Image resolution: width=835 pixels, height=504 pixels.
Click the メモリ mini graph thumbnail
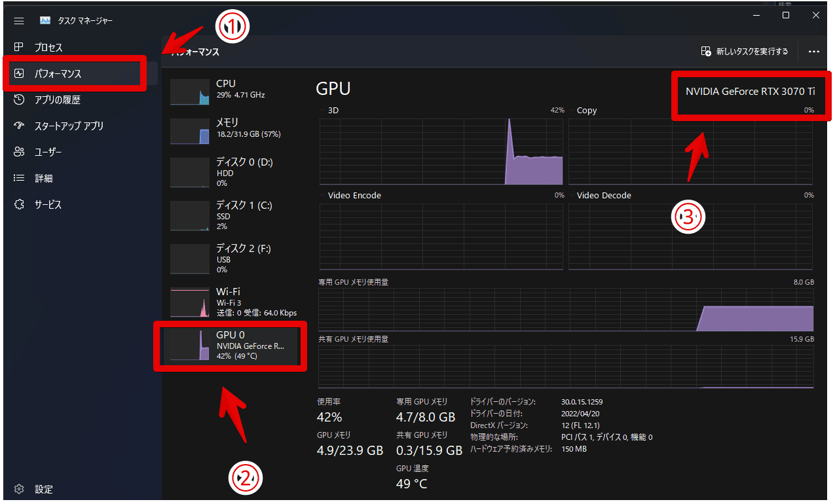coord(189,131)
